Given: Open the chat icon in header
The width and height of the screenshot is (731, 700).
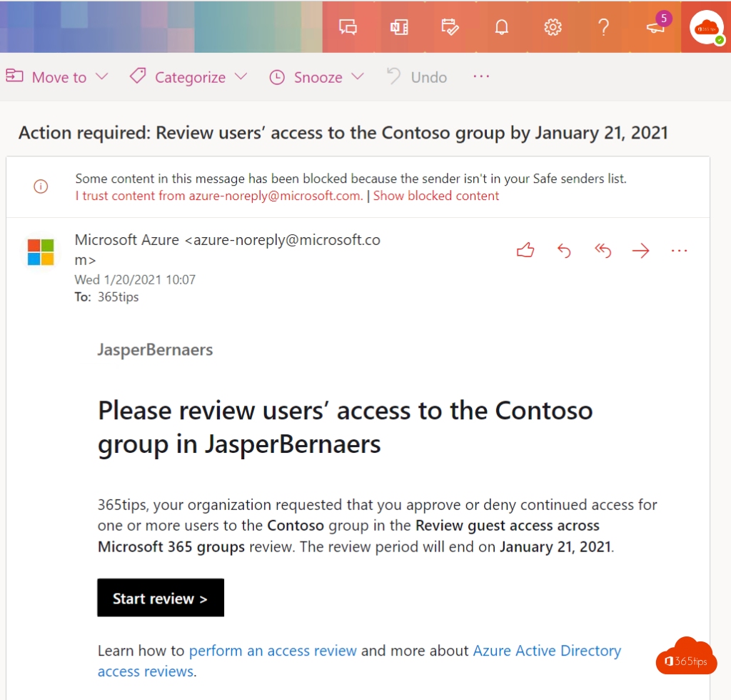Looking at the screenshot, I should click(x=348, y=27).
